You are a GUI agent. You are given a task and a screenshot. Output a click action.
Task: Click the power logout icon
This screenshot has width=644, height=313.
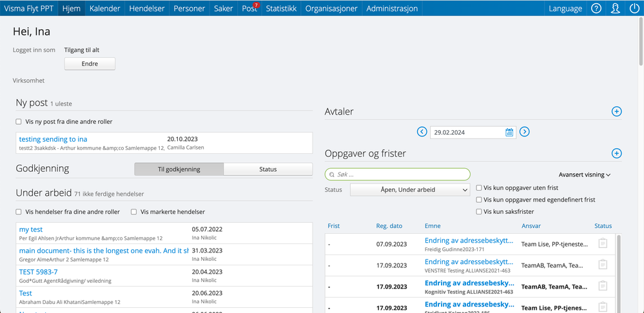coord(634,8)
